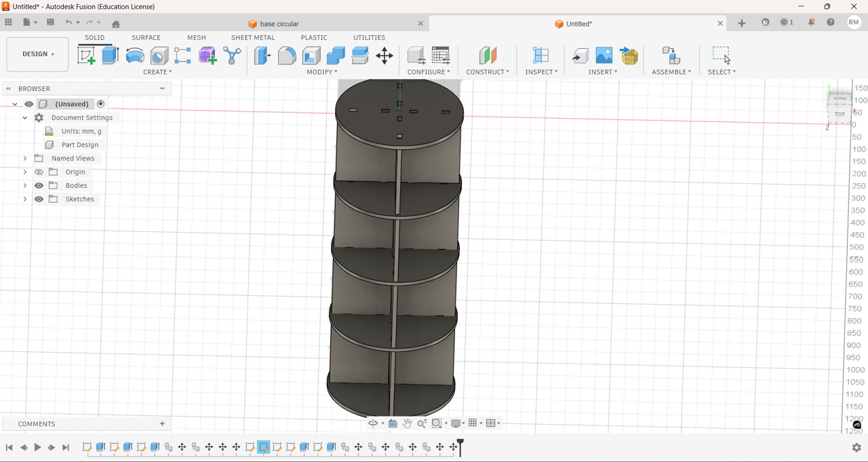Open the CREATE menu dropdown
Viewport: 868px width, 462px height.
pyautogui.click(x=157, y=72)
